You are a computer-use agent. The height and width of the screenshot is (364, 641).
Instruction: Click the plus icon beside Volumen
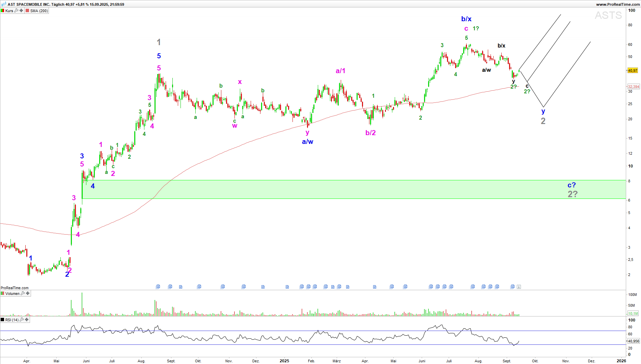coord(28,294)
